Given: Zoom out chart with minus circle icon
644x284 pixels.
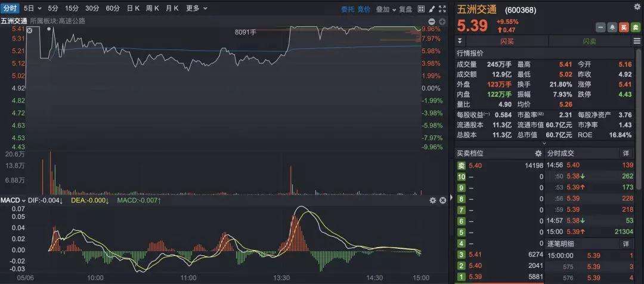Looking at the screenshot, I should pyautogui.click(x=431, y=21).
